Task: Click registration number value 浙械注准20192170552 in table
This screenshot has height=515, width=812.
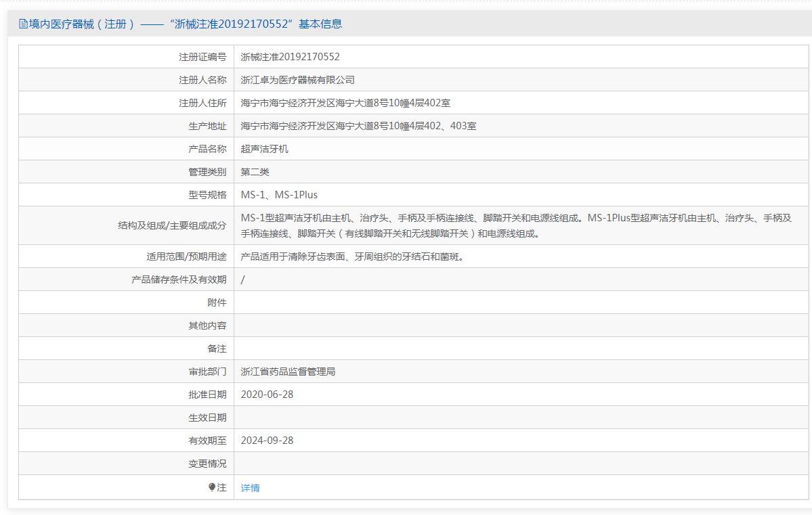Action: tap(290, 57)
